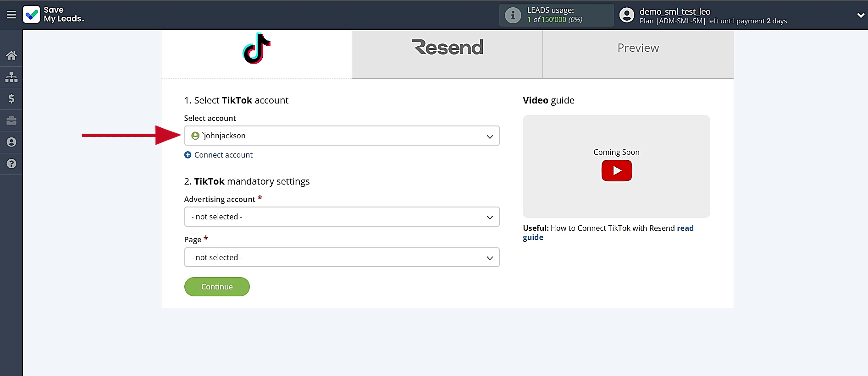Open the briefcase icon in sidebar
868x376 pixels.
click(x=11, y=120)
